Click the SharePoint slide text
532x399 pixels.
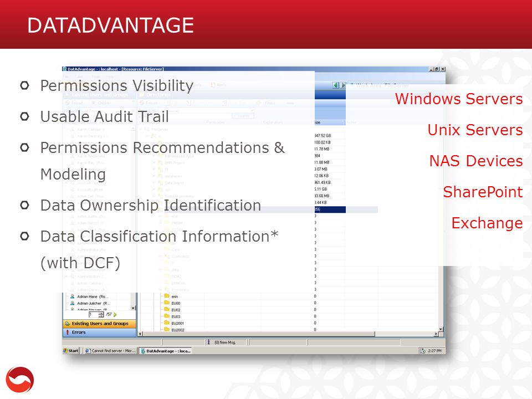483,192
